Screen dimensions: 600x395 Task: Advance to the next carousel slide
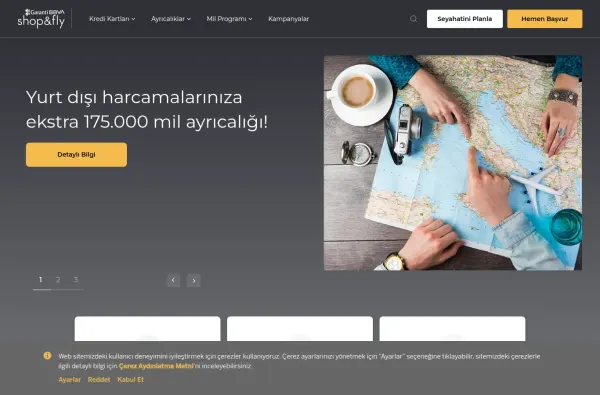pyautogui.click(x=194, y=280)
